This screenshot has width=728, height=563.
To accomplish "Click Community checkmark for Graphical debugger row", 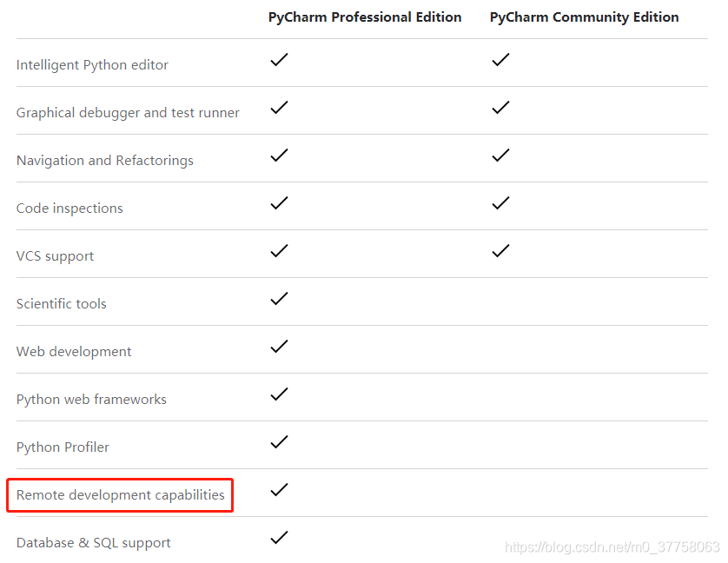I will pyautogui.click(x=500, y=108).
